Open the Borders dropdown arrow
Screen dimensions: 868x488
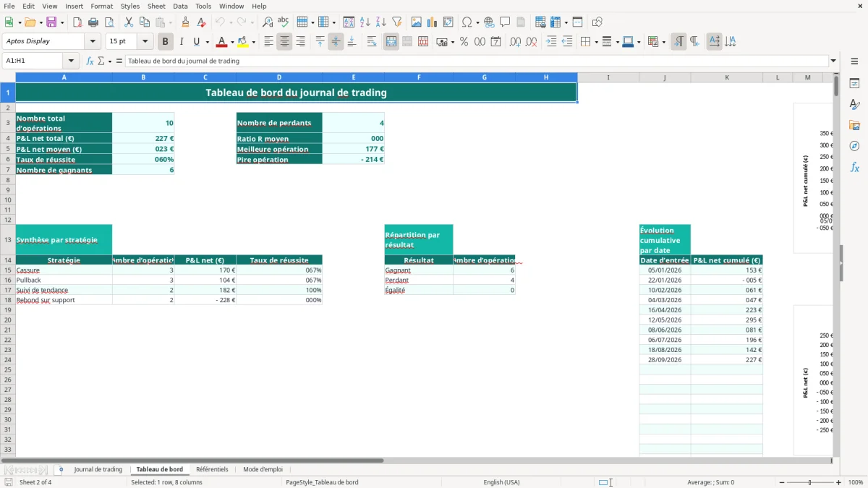click(x=595, y=42)
